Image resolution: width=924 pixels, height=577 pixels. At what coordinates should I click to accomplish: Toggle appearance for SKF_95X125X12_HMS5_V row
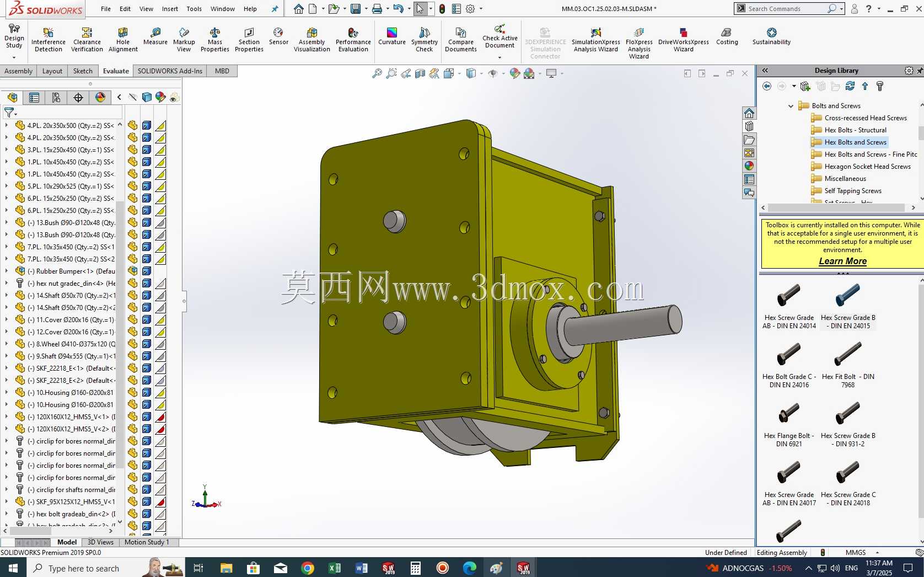160,501
